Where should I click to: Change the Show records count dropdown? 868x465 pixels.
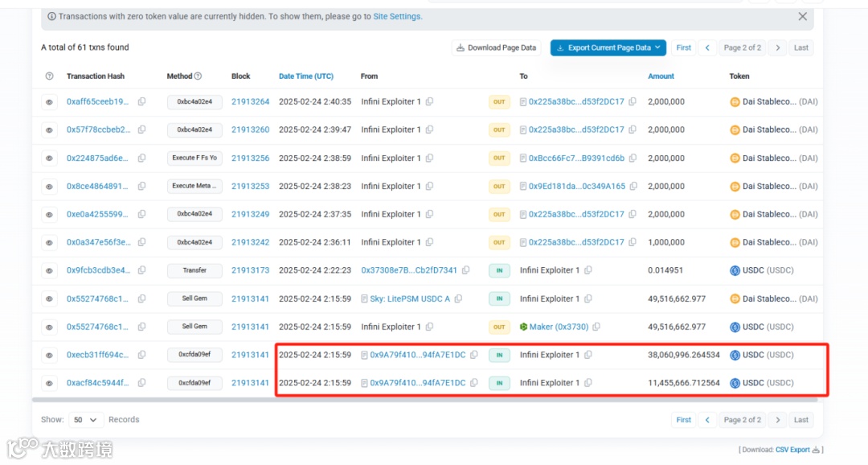coord(85,420)
